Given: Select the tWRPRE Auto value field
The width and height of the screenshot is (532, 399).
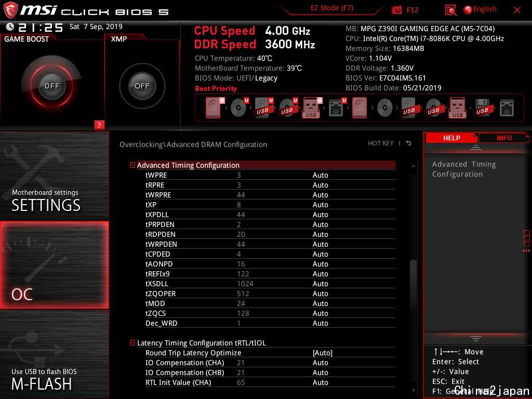Looking at the screenshot, I should 320,195.
